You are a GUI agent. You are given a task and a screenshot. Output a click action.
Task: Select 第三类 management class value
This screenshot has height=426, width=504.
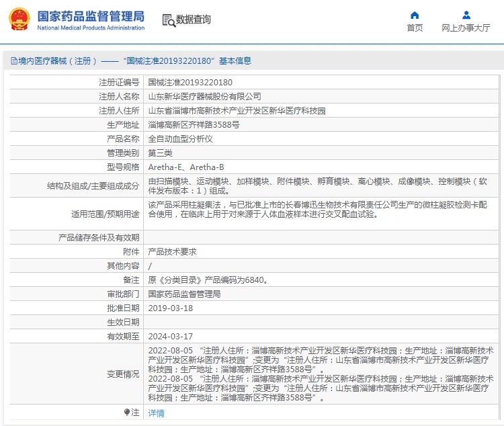(x=160, y=153)
